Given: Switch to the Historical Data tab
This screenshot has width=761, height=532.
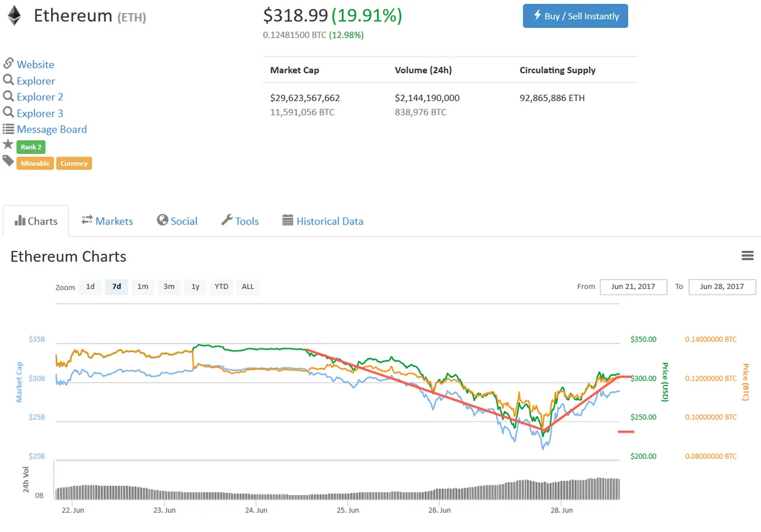Looking at the screenshot, I should click(x=323, y=221).
